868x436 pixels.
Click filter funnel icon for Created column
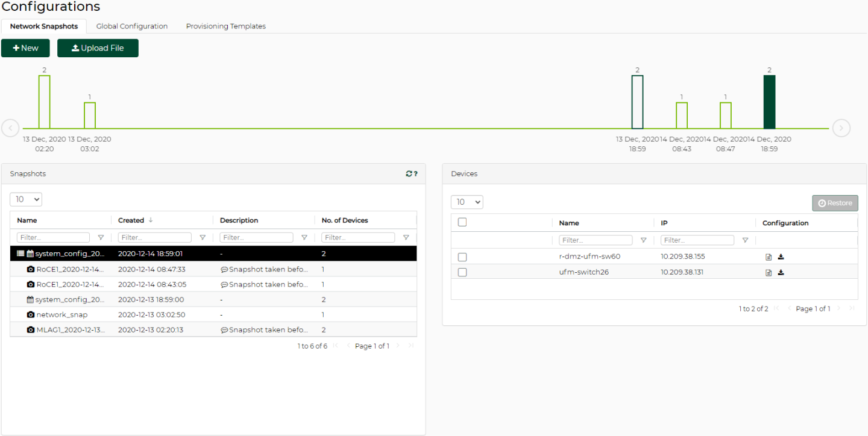tap(203, 238)
